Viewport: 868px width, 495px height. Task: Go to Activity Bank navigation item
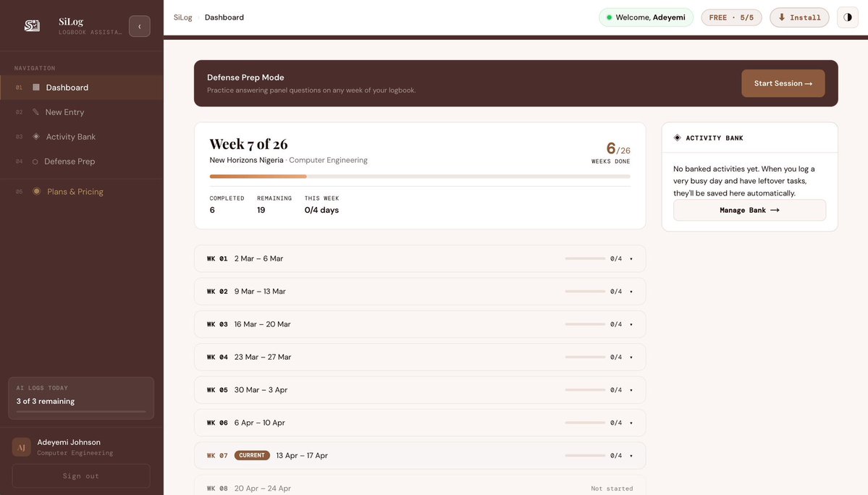82,137
